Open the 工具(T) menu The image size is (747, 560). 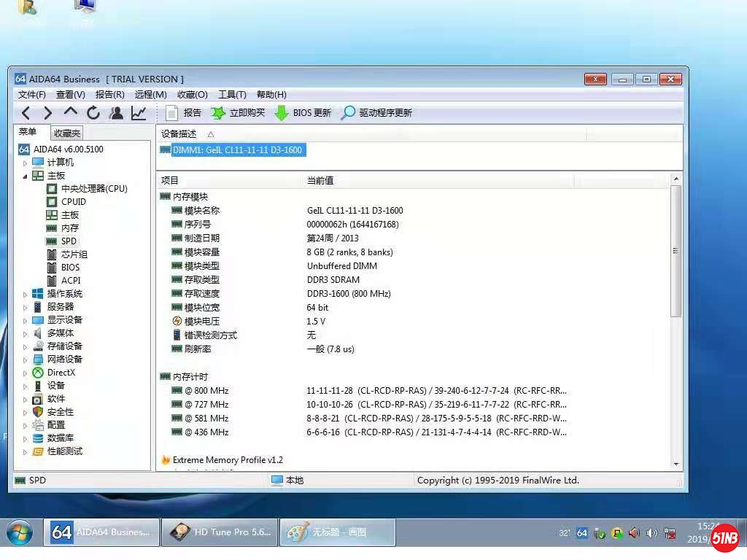click(232, 95)
